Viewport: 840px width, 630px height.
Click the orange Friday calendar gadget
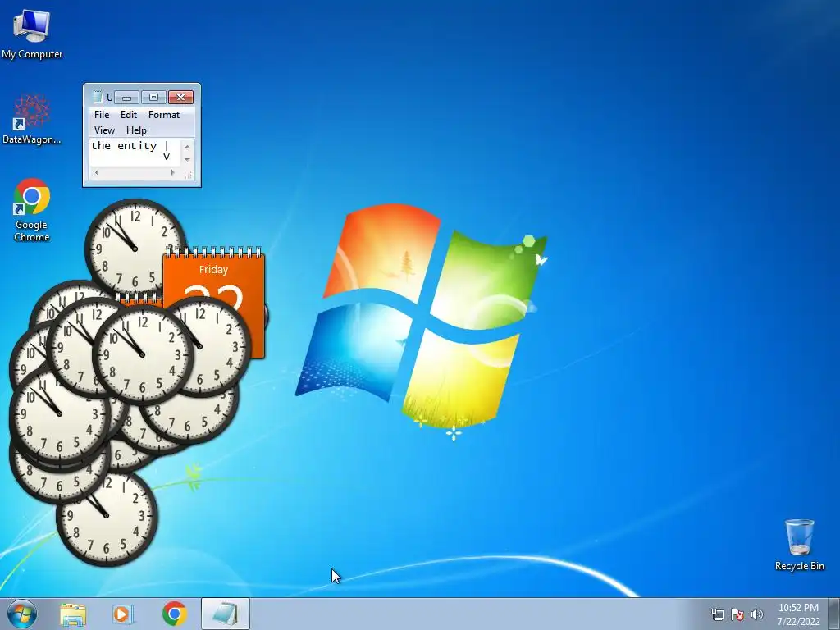(x=214, y=274)
